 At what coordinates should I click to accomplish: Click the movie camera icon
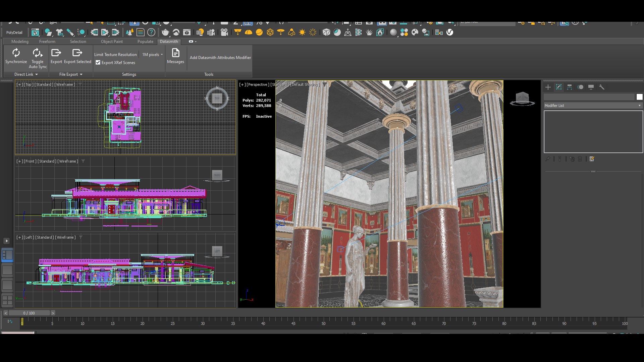coord(224,33)
